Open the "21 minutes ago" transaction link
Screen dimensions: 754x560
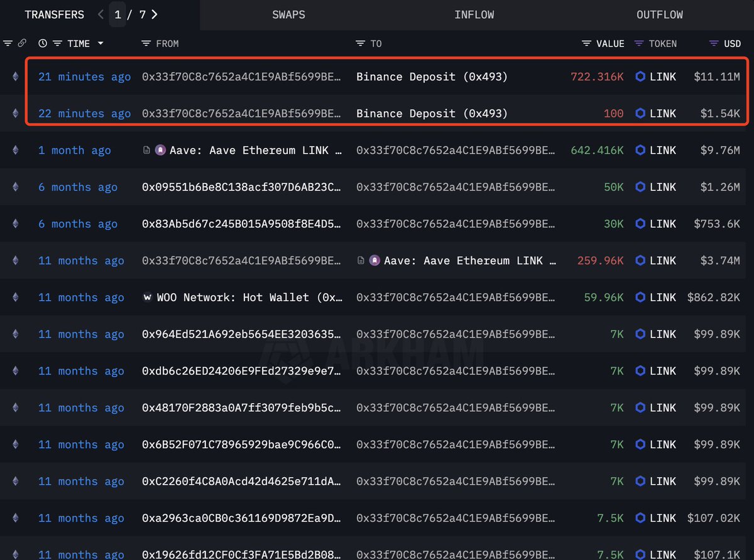(85, 77)
